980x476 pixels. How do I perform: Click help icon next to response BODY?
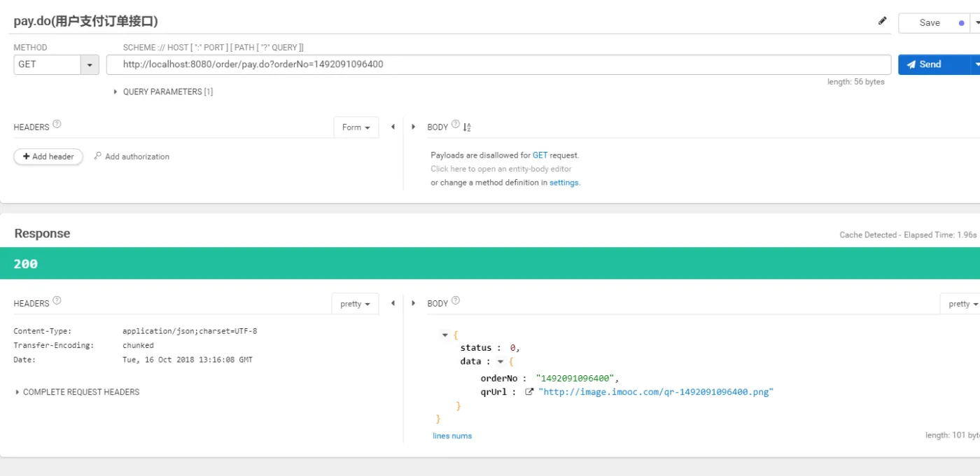coord(456,300)
